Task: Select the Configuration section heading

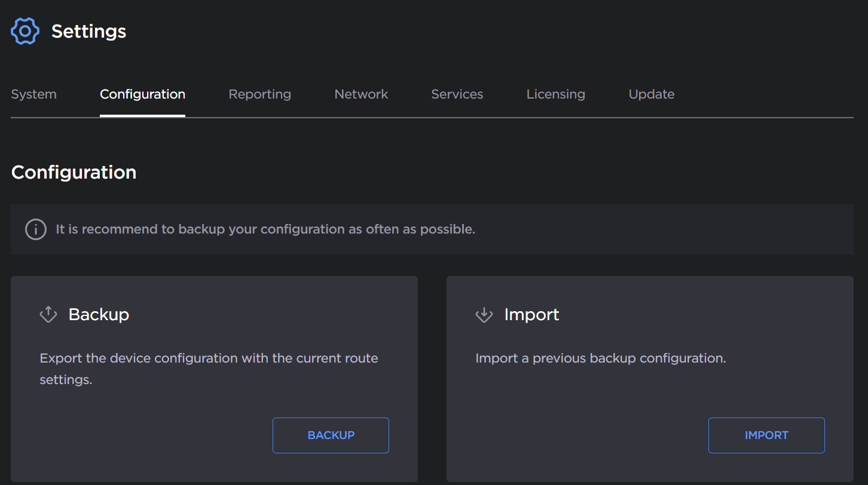Action: pos(74,173)
